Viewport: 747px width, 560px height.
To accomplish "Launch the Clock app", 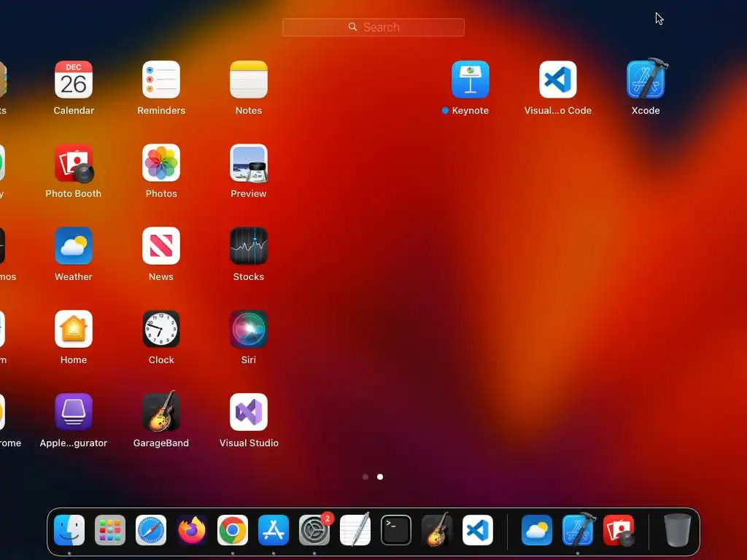I will [161, 329].
